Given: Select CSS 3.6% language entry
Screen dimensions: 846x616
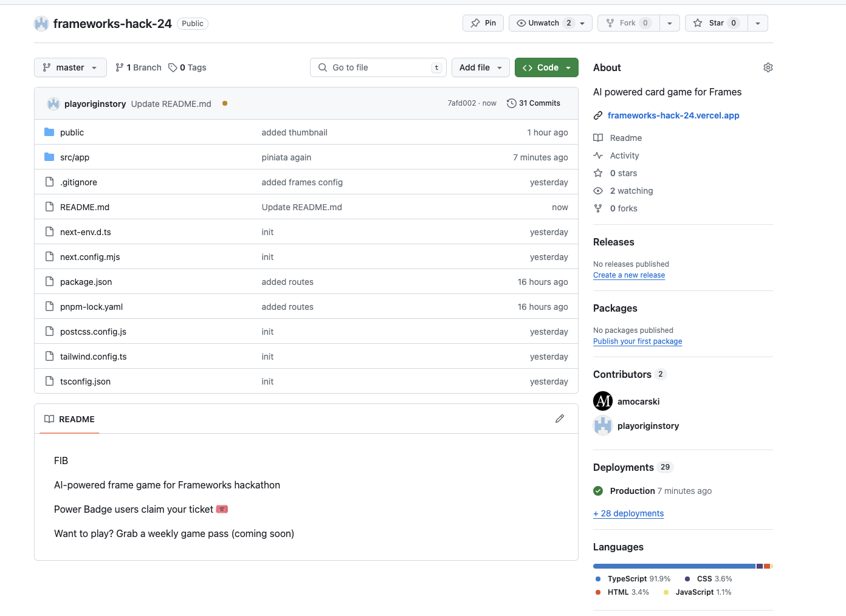Looking at the screenshot, I should [709, 579].
